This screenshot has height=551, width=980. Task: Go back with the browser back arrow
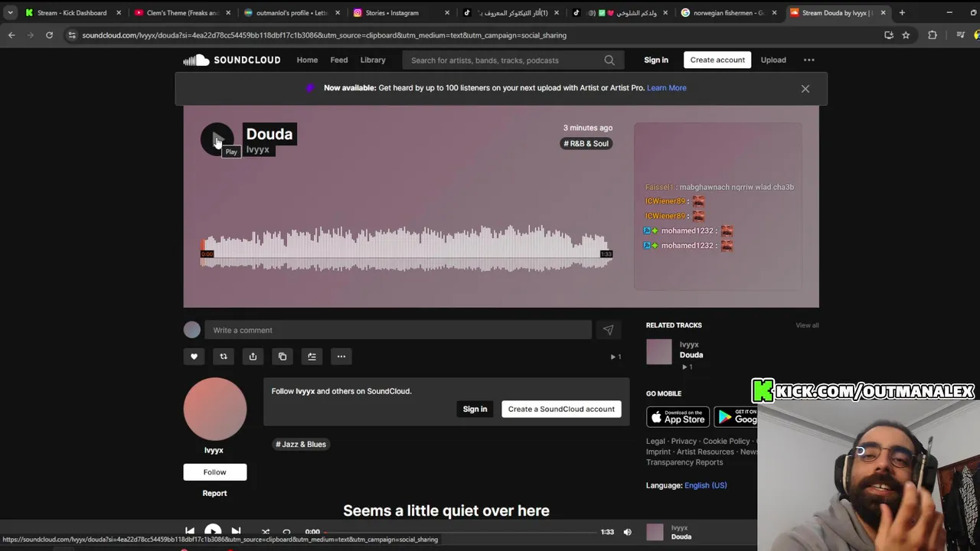tap(11, 35)
